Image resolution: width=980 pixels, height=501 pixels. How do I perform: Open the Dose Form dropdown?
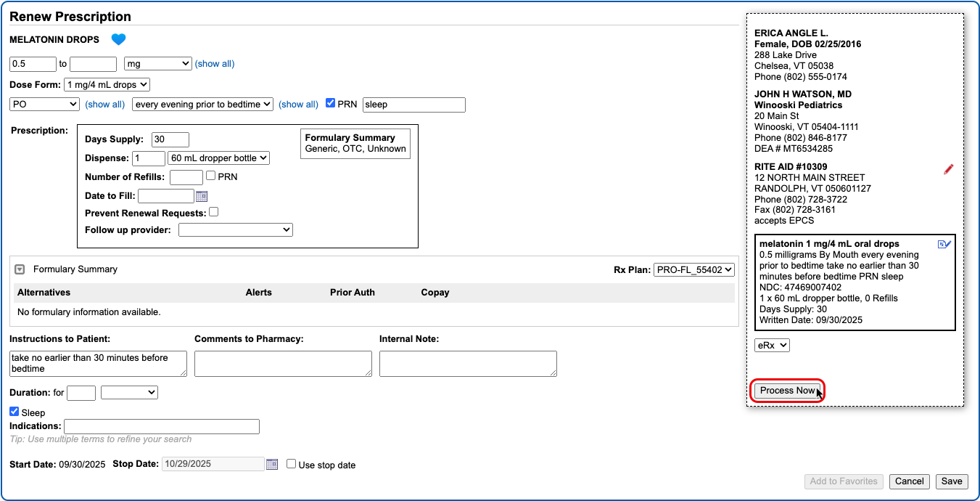(107, 85)
